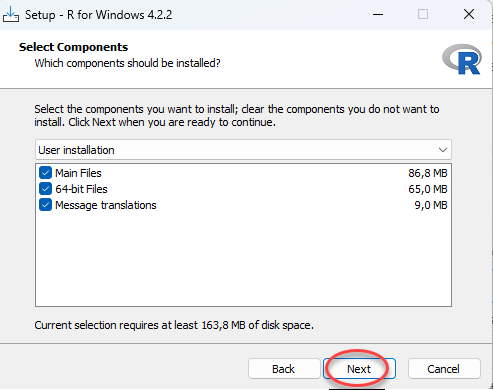The width and height of the screenshot is (493, 390).
Task: Open the User installation combo box
Action: (x=243, y=150)
